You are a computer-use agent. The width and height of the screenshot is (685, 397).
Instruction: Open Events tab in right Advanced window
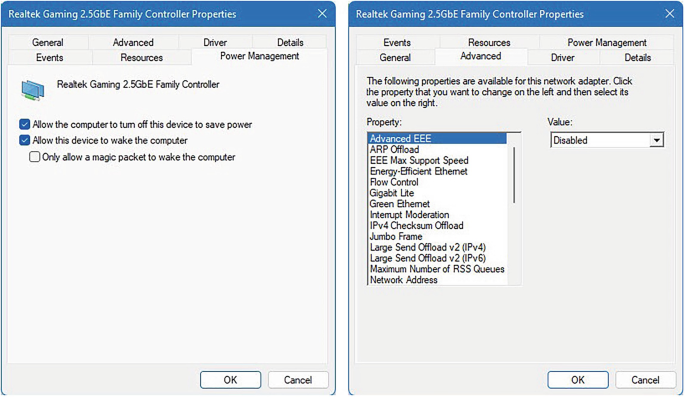tap(397, 42)
